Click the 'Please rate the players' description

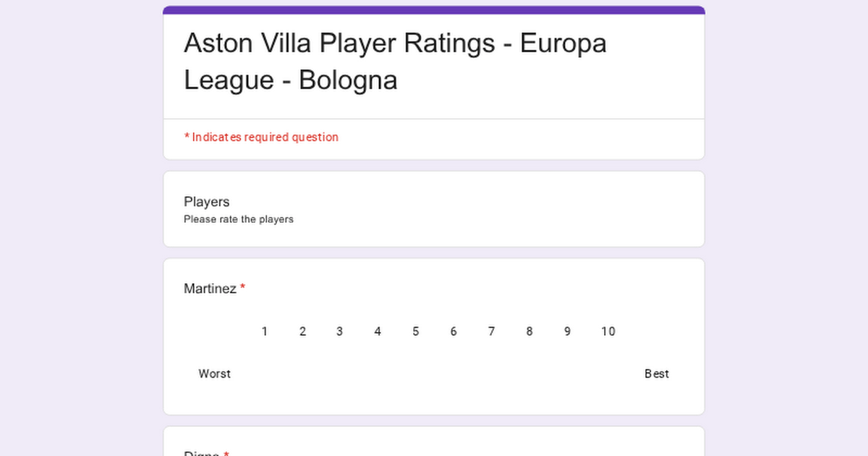[239, 219]
